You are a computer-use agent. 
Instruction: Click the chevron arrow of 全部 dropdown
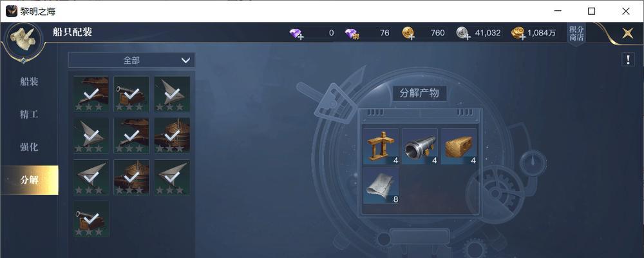click(x=185, y=61)
